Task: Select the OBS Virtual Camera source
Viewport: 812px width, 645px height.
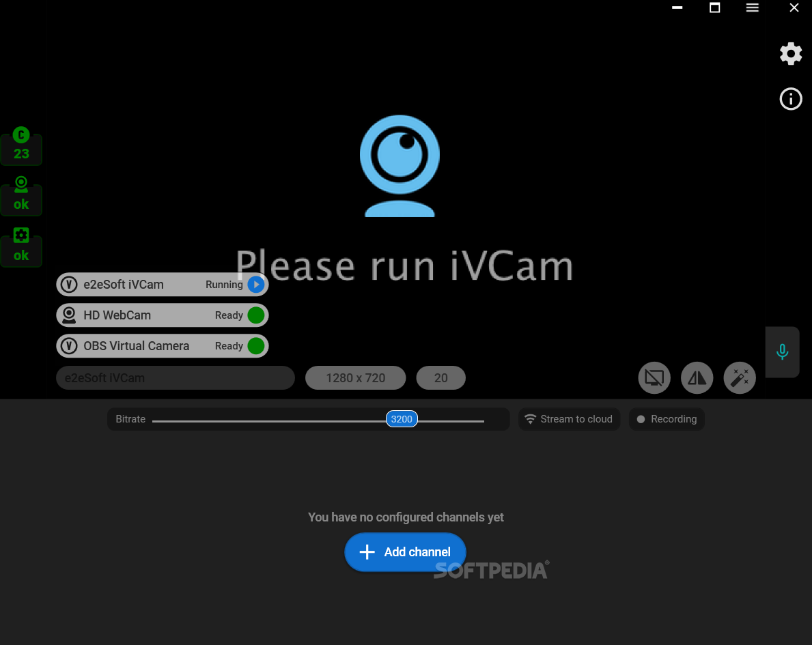Action: click(162, 346)
